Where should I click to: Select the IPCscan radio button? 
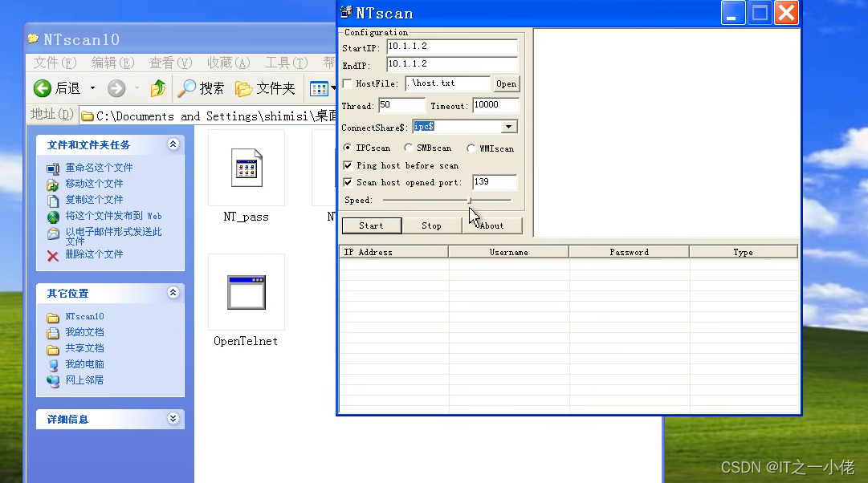tap(347, 148)
